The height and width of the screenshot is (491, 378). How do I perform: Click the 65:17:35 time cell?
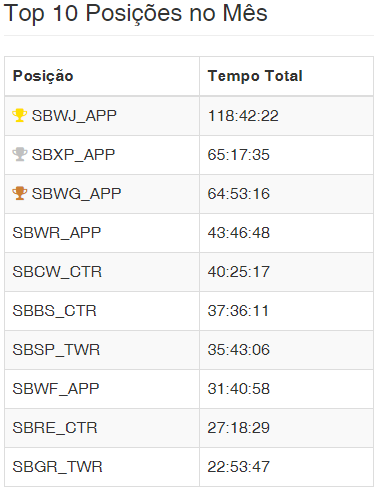coord(239,155)
